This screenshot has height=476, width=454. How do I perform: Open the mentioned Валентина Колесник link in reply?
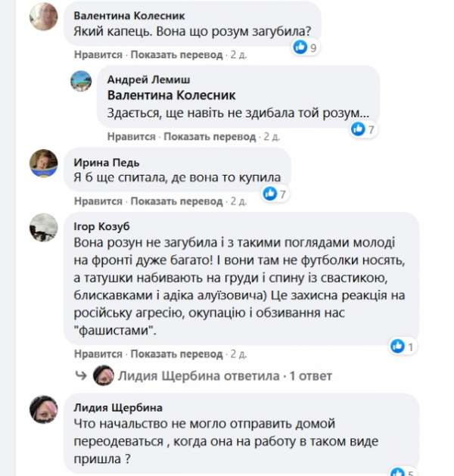coord(172,96)
